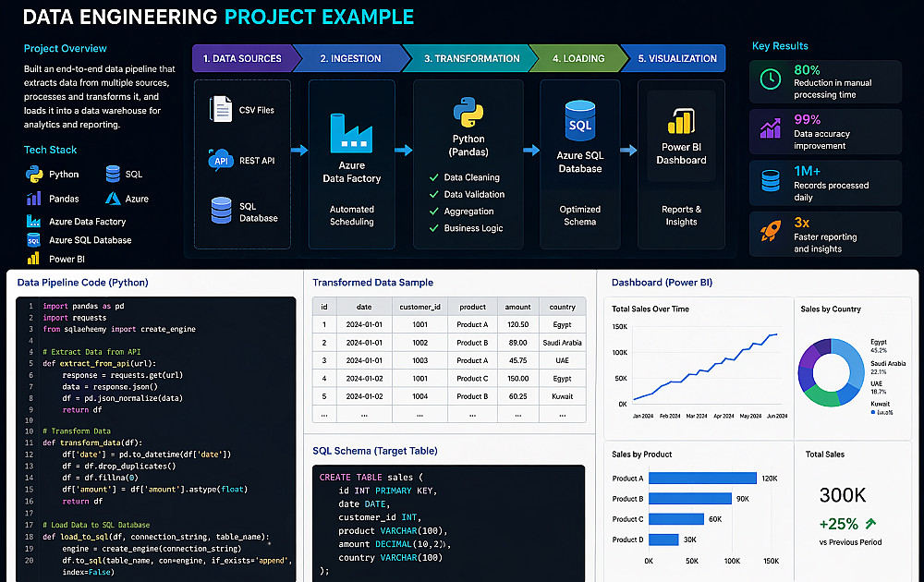Click the Python (Pandas) logo in Transformation
The width and height of the screenshot is (924, 582).
[468, 113]
